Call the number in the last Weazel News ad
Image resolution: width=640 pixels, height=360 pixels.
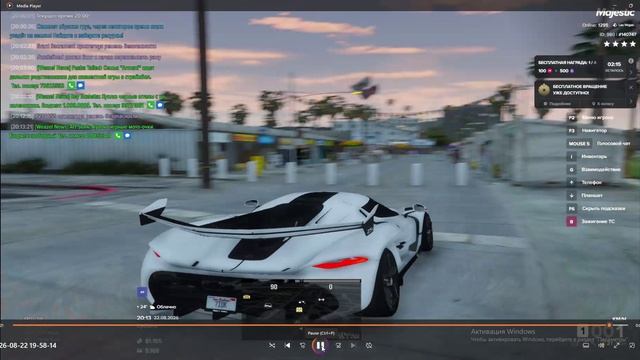118,135
